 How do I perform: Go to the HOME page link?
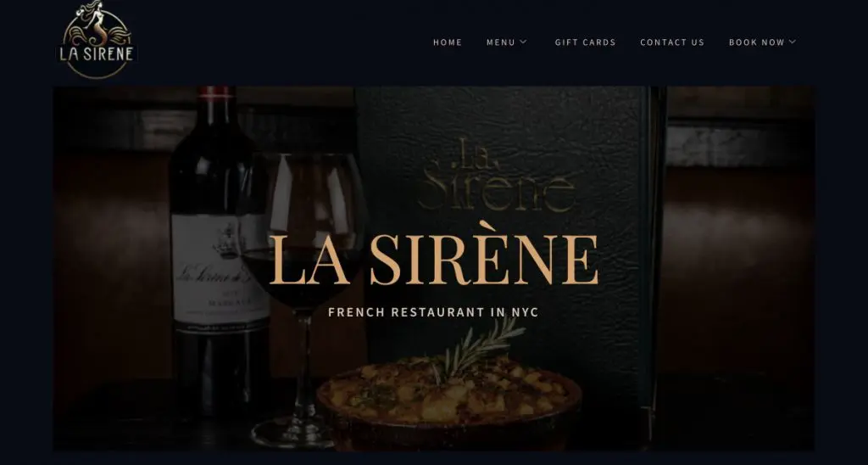[448, 42]
